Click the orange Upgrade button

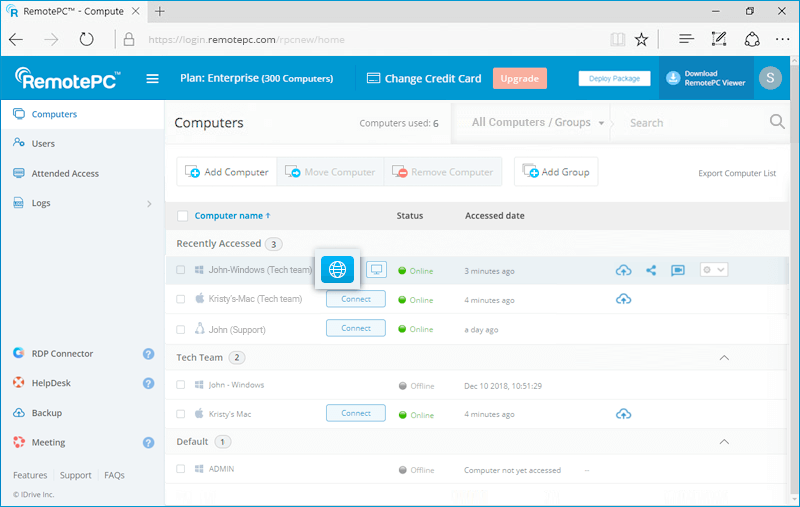point(519,79)
